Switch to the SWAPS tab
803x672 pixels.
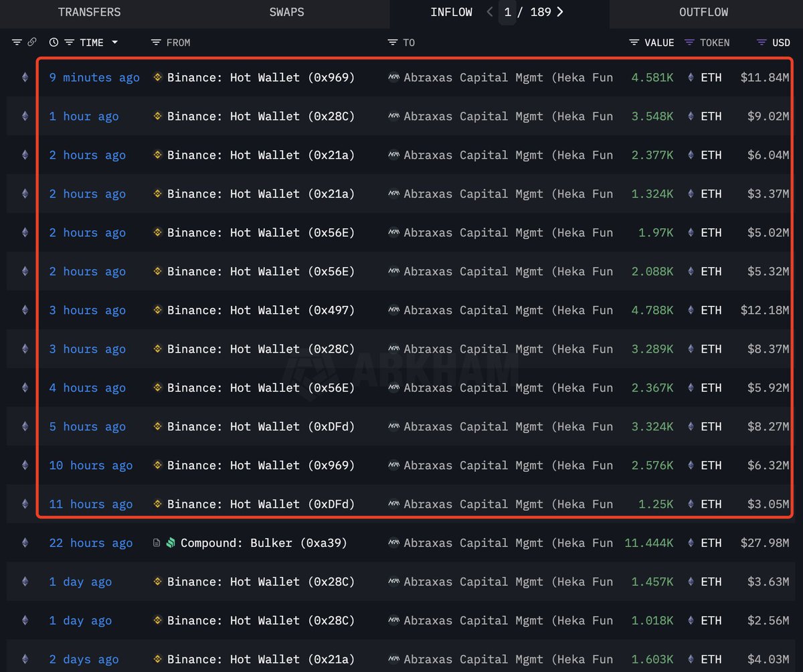click(286, 12)
